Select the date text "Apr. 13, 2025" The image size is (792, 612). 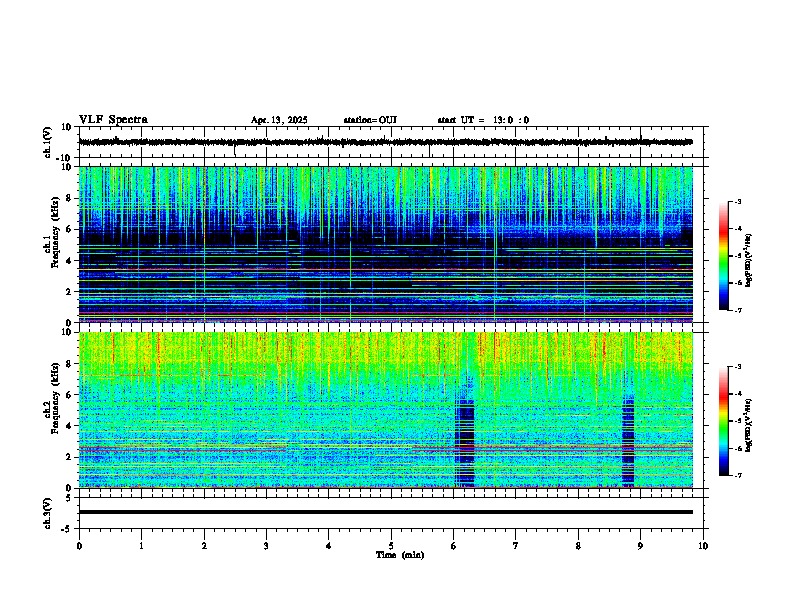coord(279,120)
